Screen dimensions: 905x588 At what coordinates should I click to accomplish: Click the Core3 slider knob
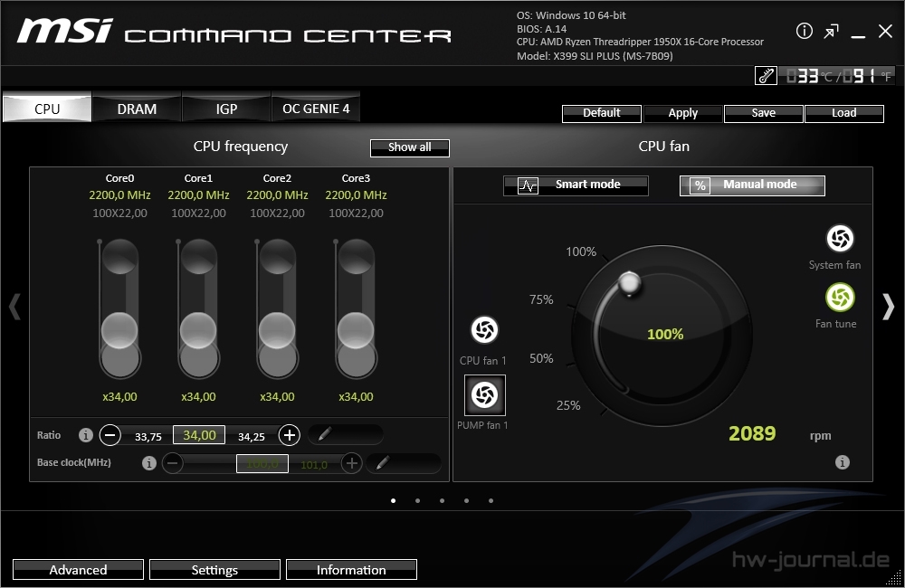click(x=356, y=331)
